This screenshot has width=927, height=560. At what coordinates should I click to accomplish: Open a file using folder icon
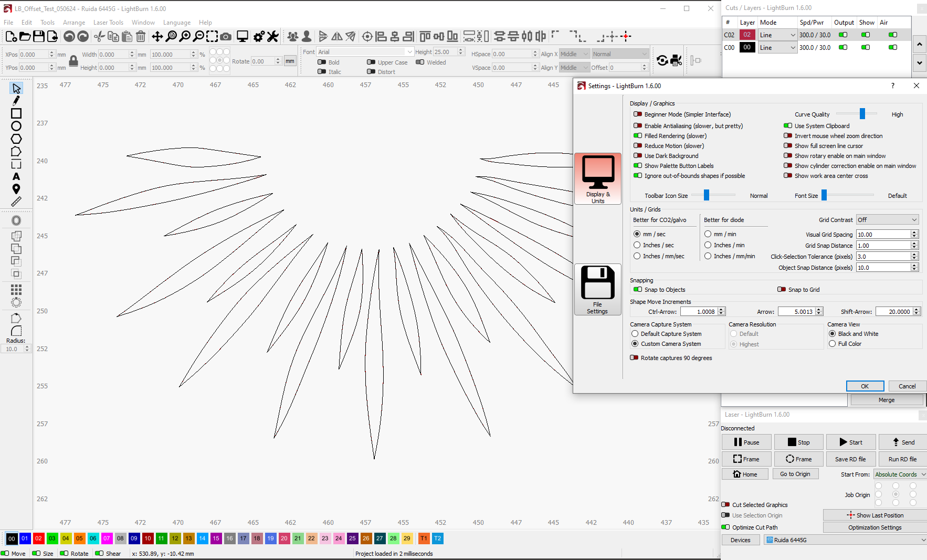tap(25, 36)
